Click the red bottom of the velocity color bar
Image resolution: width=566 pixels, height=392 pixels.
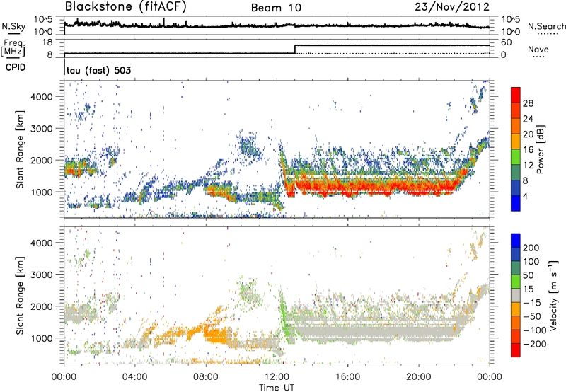pyautogui.click(x=516, y=350)
